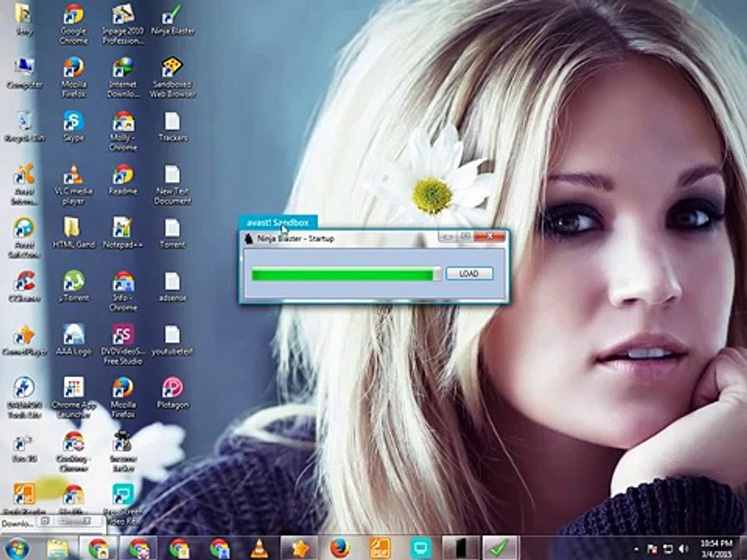
Task: Open Inpage 2010 Professional desktop shortcut
Action: point(123,24)
